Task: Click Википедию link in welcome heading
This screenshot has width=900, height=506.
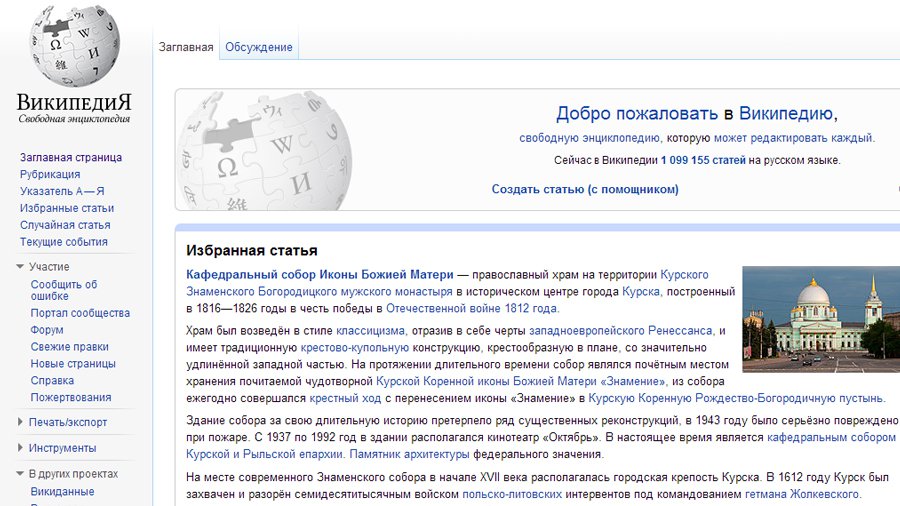Action: [x=786, y=114]
